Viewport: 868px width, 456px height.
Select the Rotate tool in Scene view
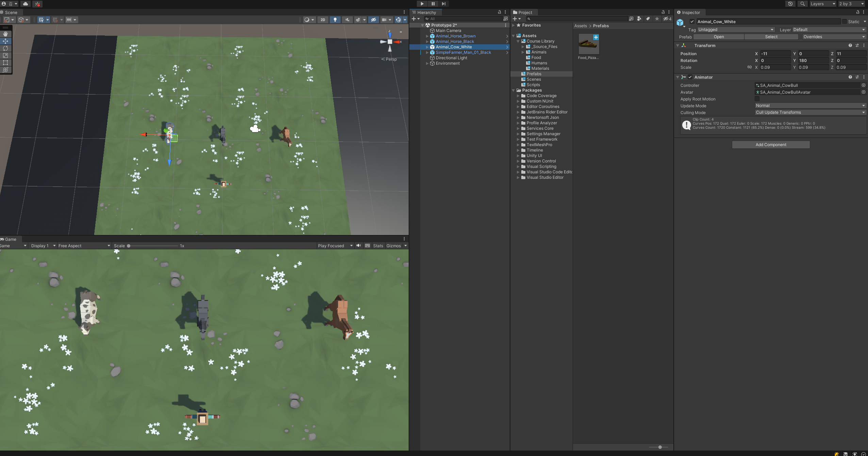coord(5,48)
